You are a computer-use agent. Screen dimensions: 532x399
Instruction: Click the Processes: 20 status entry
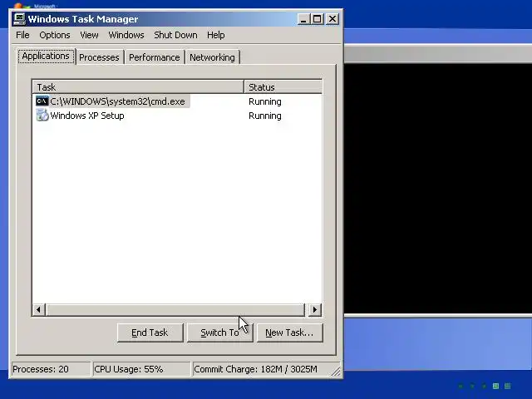(x=52, y=369)
